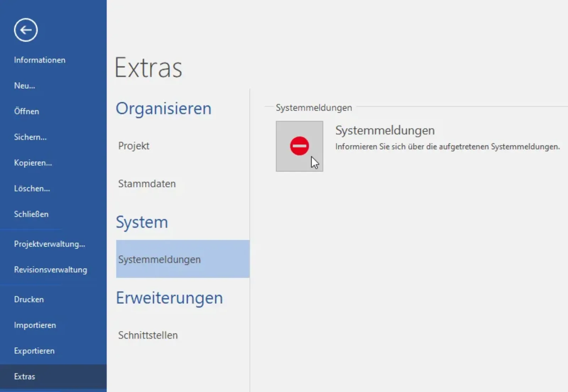Open Stammdaten under Organisieren
Screen dimensions: 568x392
pos(147,184)
